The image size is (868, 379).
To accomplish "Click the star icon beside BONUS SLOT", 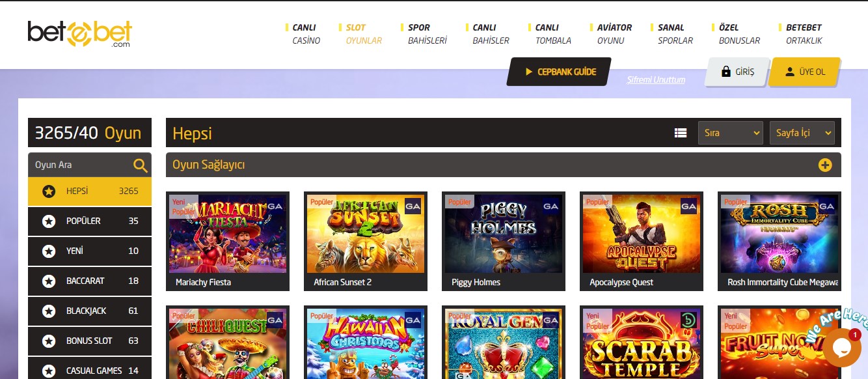I will click(x=48, y=341).
